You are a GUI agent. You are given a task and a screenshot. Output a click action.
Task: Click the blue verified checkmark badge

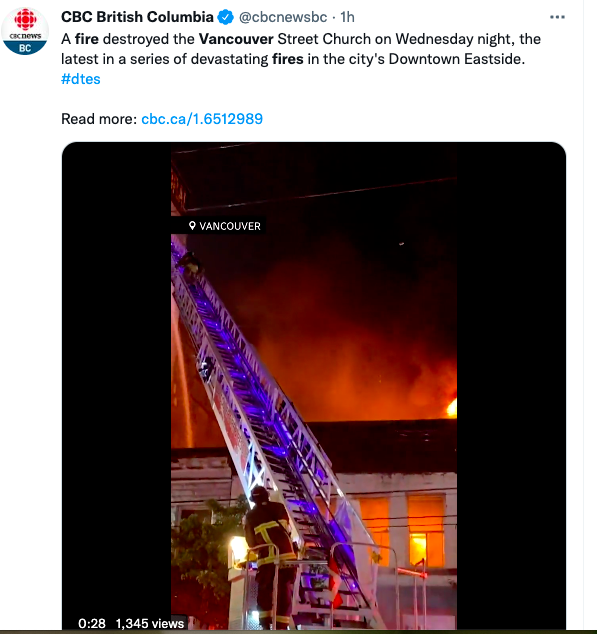coord(226,17)
